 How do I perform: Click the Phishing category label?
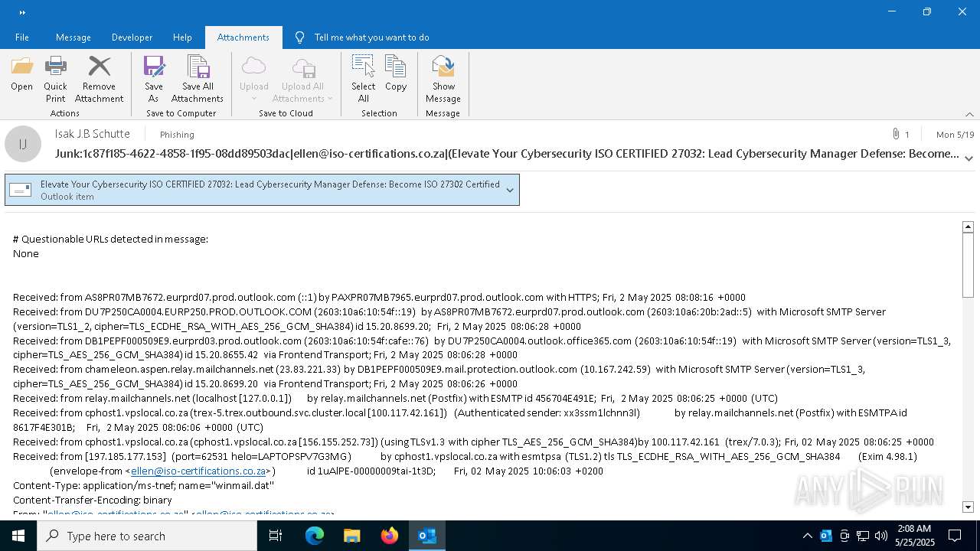tap(177, 135)
